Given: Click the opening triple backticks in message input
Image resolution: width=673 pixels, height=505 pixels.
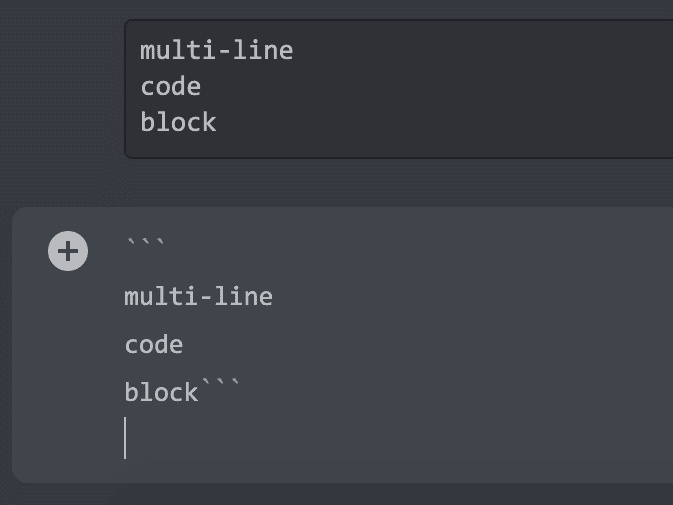Looking at the screenshot, I should click(145, 244).
